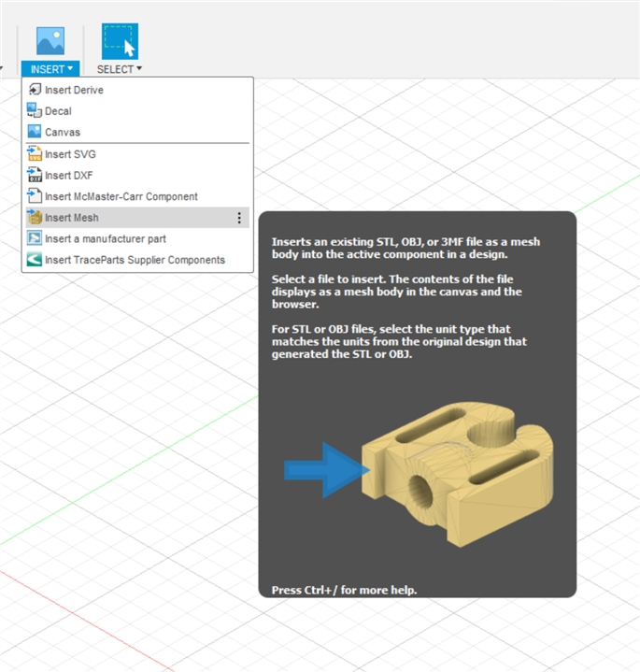Open the three-dot options beside Insert Mesh

click(239, 218)
